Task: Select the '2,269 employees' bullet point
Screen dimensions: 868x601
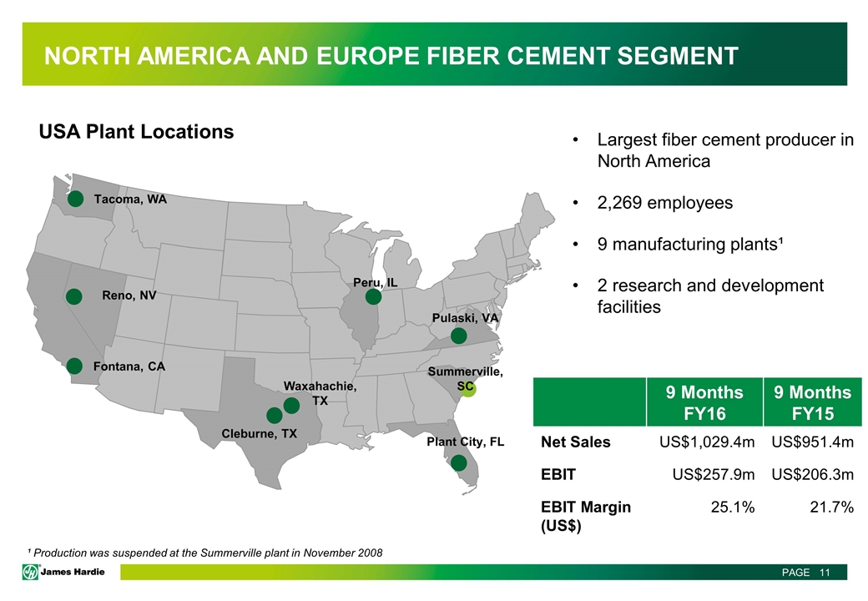Action: pyautogui.click(x=664, y=203)
